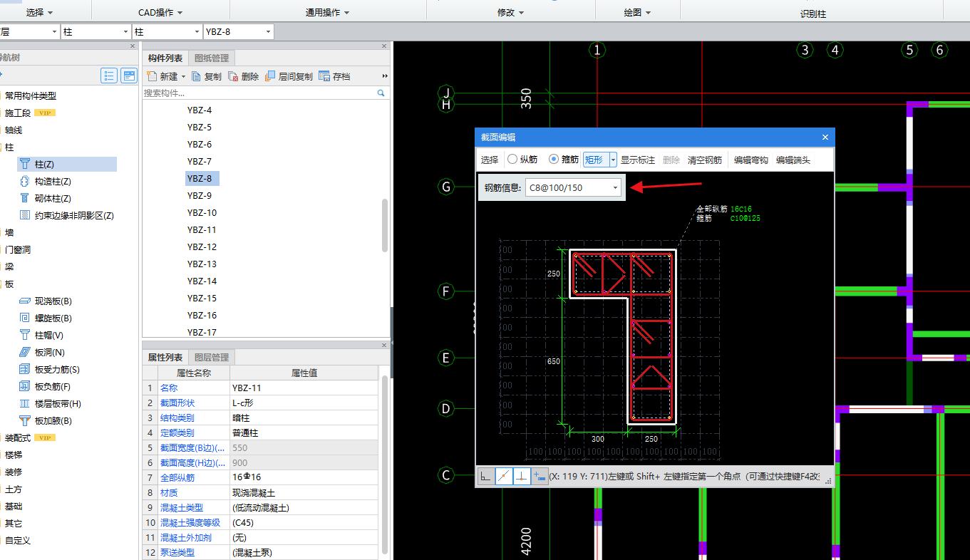Close the 截面编辑 dialog
Viewport: 970px width, 560px height.
pyautogui.click(x=825, y=138)
